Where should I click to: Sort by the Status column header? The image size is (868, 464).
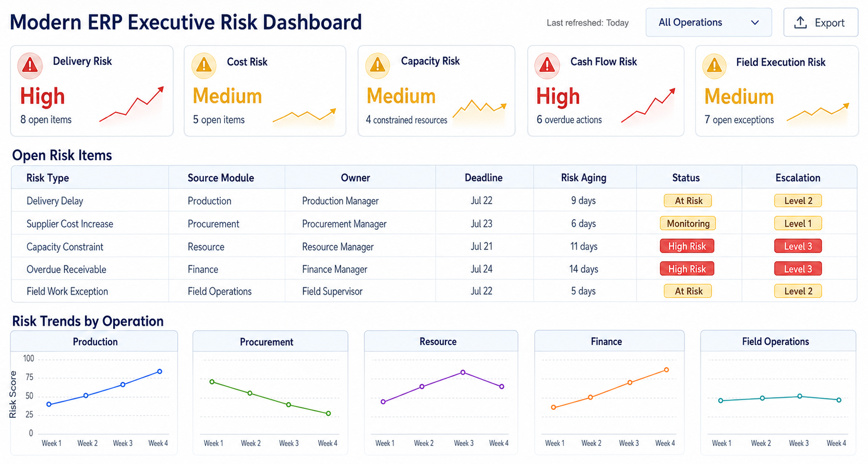click(x=686, y=178)
